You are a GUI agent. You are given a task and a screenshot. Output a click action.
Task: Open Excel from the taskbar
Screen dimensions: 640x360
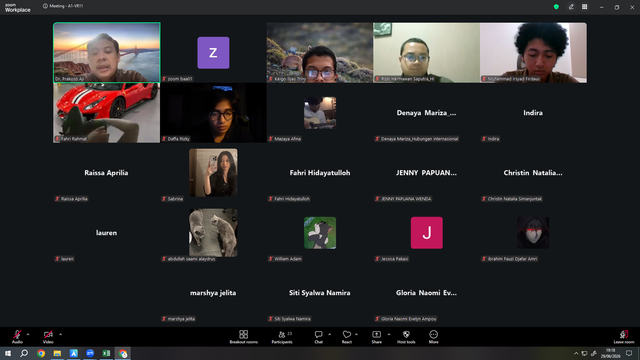pyautogui.click(x=106, y=353)
